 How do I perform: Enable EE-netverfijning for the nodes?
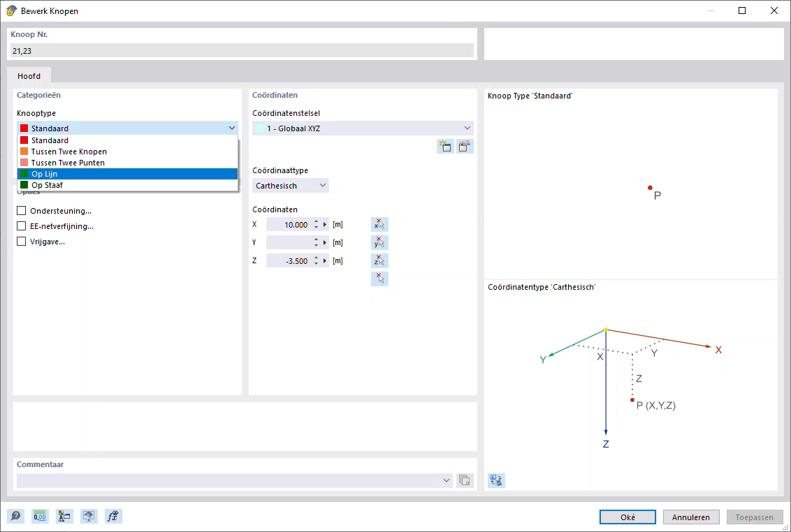point(21,226)
